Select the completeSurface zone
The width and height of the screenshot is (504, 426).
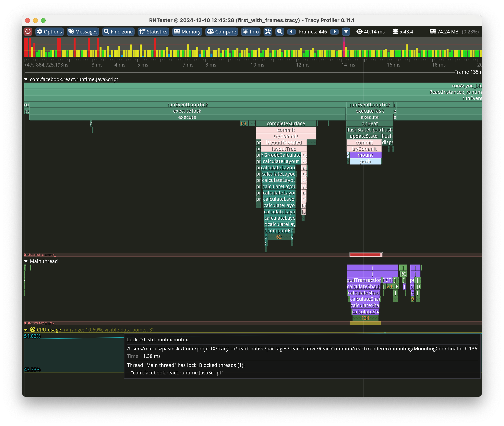286,123
